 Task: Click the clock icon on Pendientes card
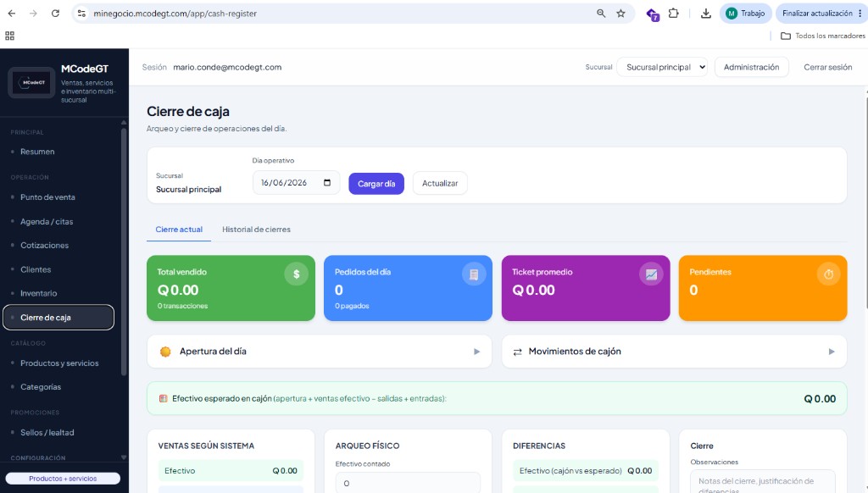click(829, 274)
